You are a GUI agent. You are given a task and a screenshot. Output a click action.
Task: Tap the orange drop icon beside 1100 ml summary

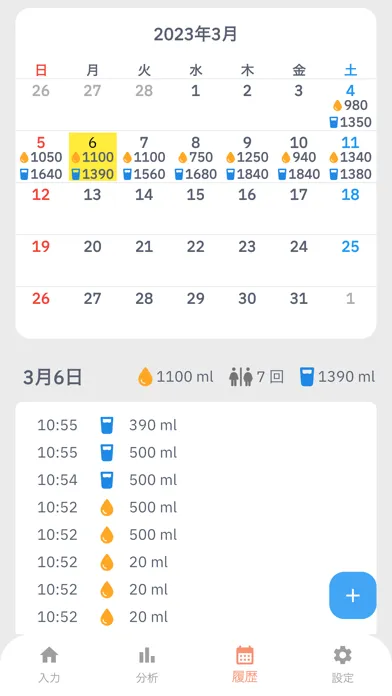point(145,377)
